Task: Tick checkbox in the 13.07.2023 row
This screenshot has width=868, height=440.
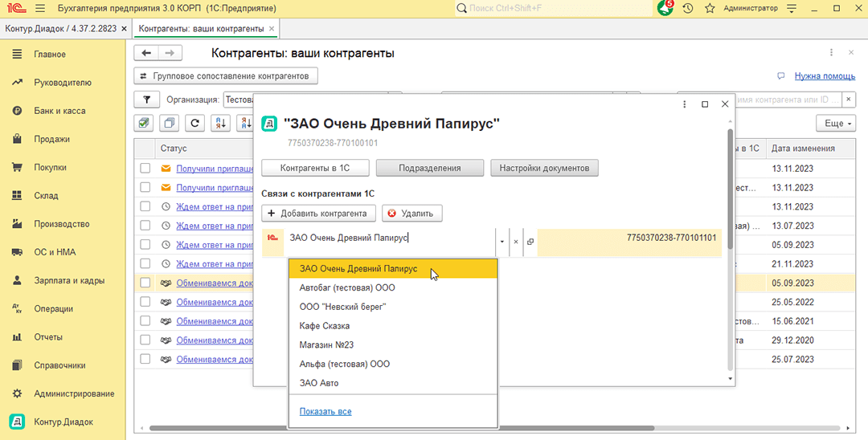Action: [145, 226]
